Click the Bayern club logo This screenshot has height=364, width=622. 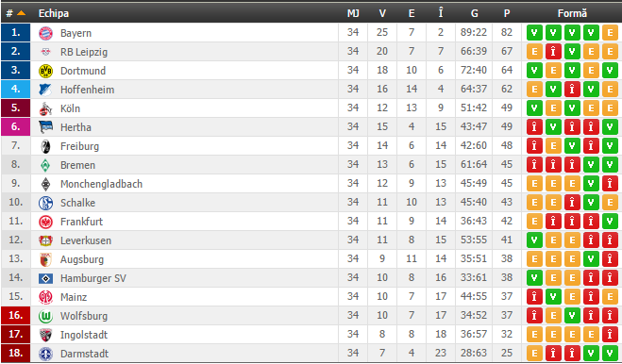pyautogui.click(x=45, y=33)
